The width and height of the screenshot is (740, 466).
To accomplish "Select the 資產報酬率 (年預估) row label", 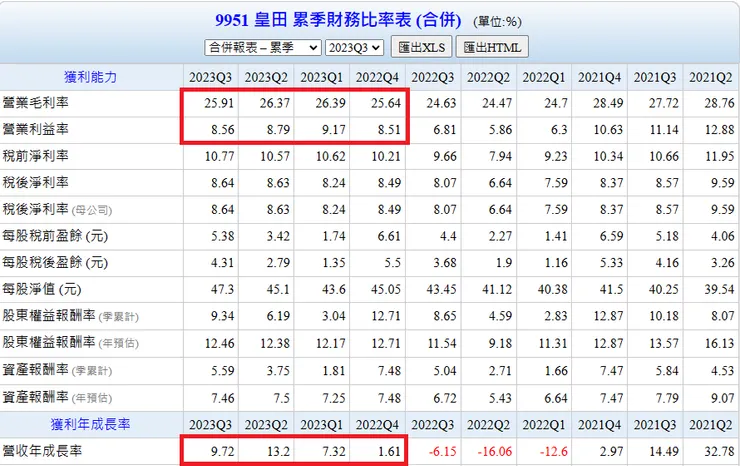I will pyautogui.click(x=57, y=398).
